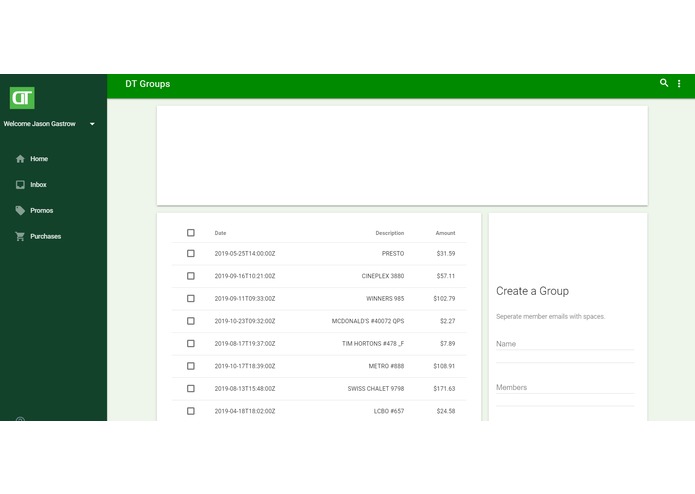Check the SWISS CHALET 9798 checkbox
This screenshot has width=695, height=494.
191,389
